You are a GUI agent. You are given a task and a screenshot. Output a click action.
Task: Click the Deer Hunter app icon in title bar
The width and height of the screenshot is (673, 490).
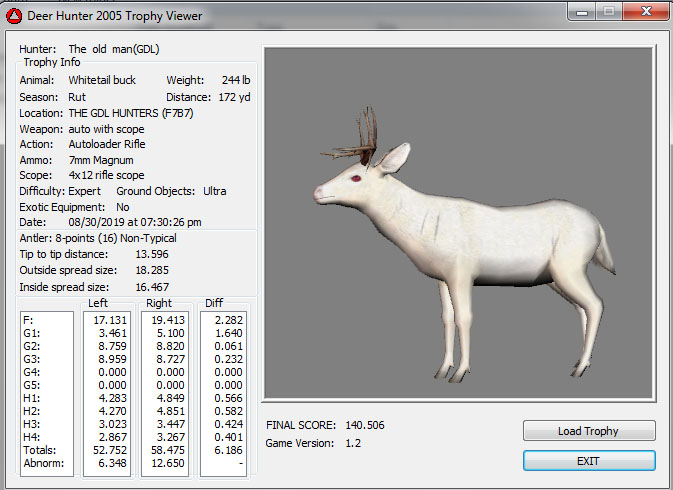point(13,16)
